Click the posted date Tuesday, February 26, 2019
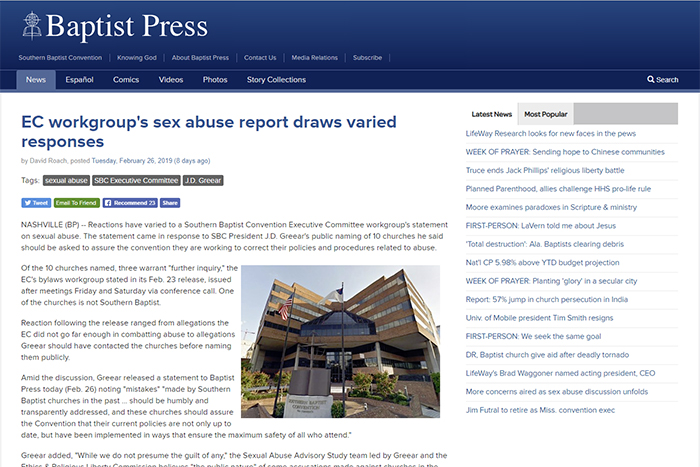The width and height of the screenshot is (700, 467). point(132,161)
